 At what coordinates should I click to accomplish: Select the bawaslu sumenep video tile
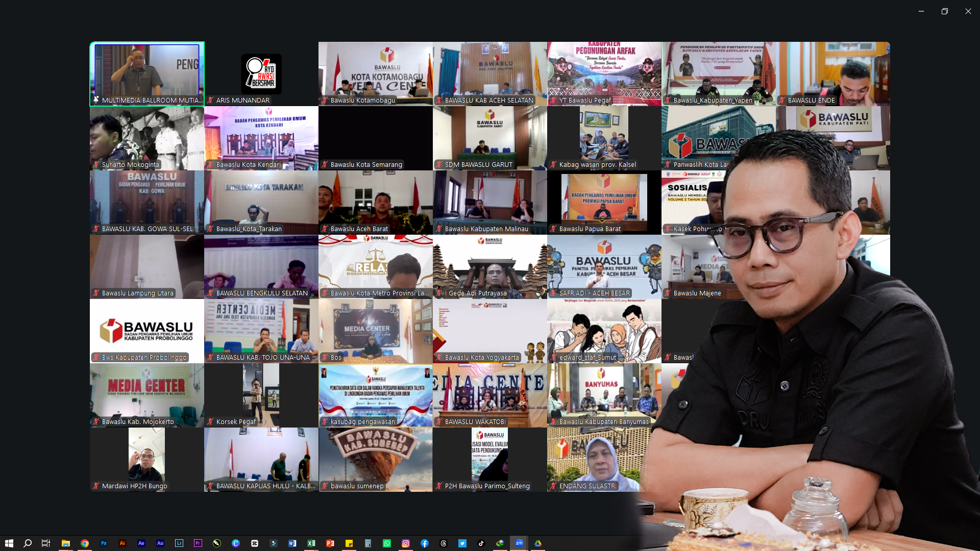tap(376, 460)
